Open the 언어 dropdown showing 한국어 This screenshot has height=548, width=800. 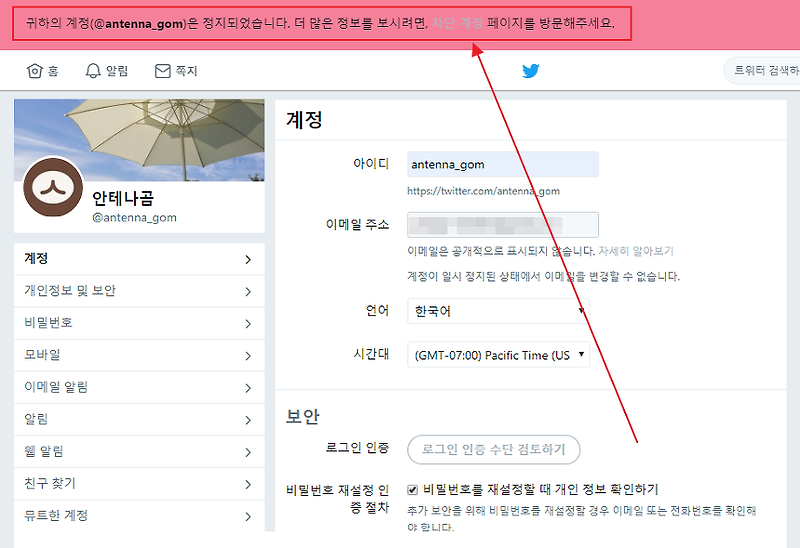pyautogui.click(x=498, y=311)
